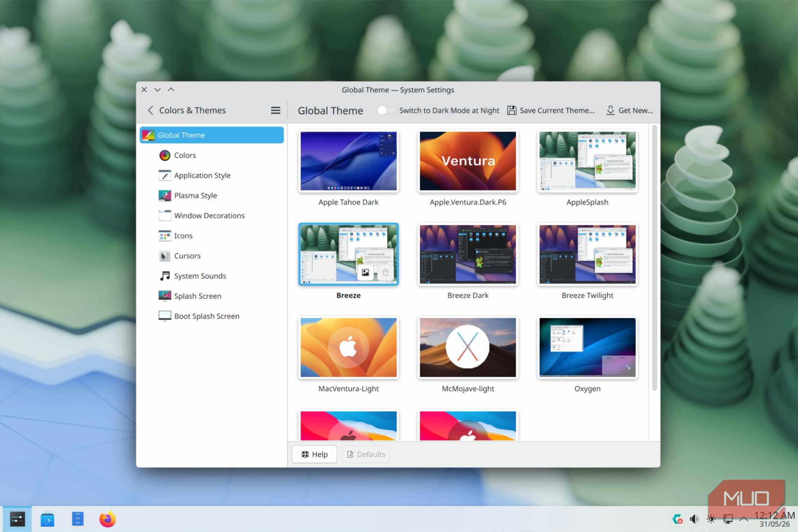Select the AppleSplash theme thumbnail
Screen dimensions: 798x532
coord(587,161)
